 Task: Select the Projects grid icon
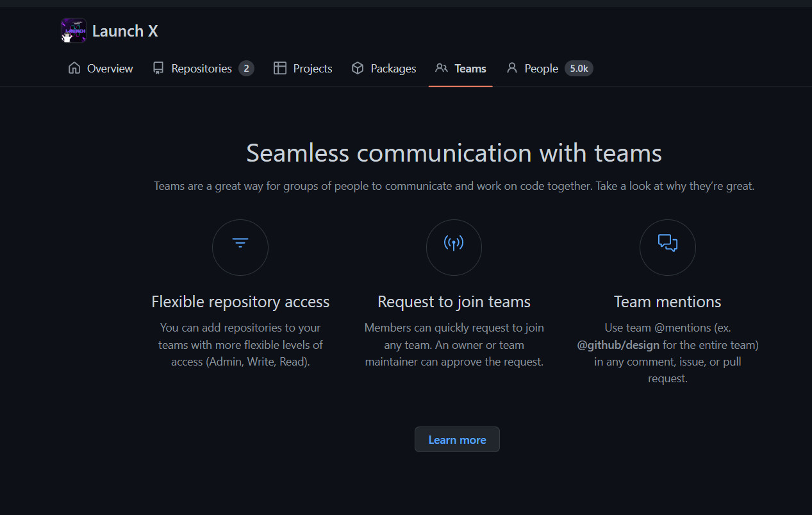tap(279, 68)
